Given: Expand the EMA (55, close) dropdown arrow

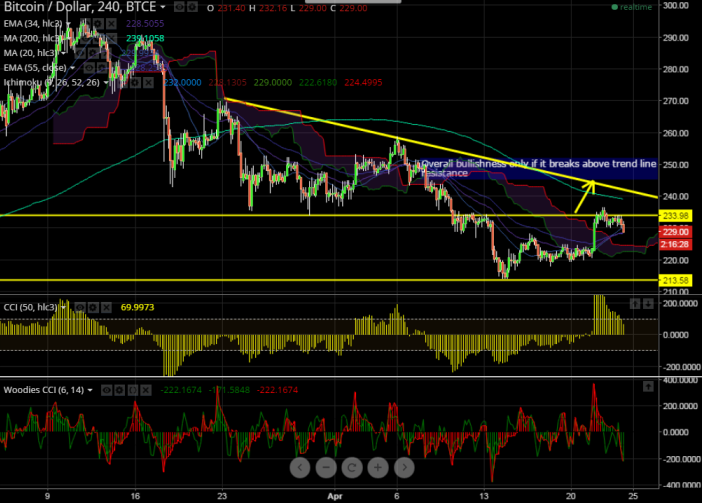Looking at the screenshot, I should (73, 68).
